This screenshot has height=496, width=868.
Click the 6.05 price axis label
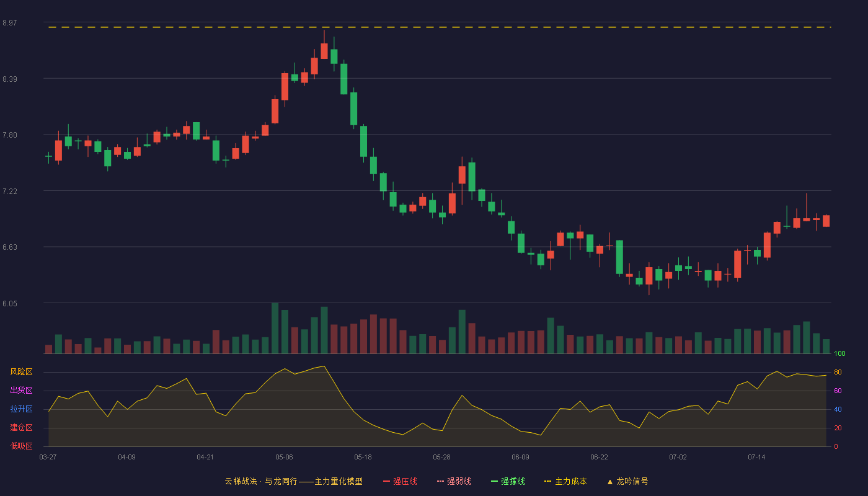[9, 304]
